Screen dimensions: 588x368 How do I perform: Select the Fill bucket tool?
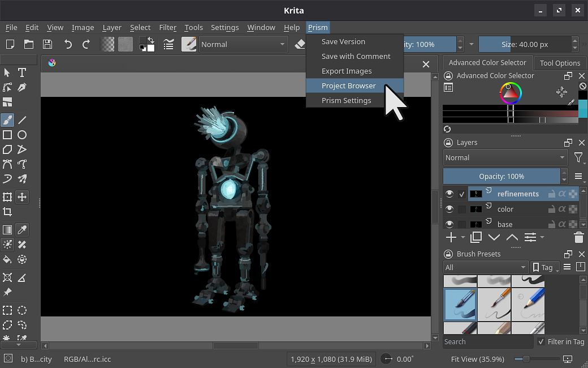click(x=7, y=259)
